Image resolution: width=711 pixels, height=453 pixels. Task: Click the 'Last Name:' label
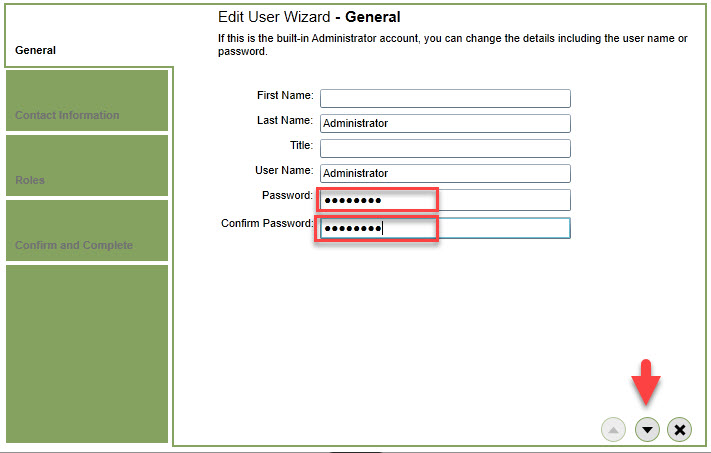coord(285,120)
